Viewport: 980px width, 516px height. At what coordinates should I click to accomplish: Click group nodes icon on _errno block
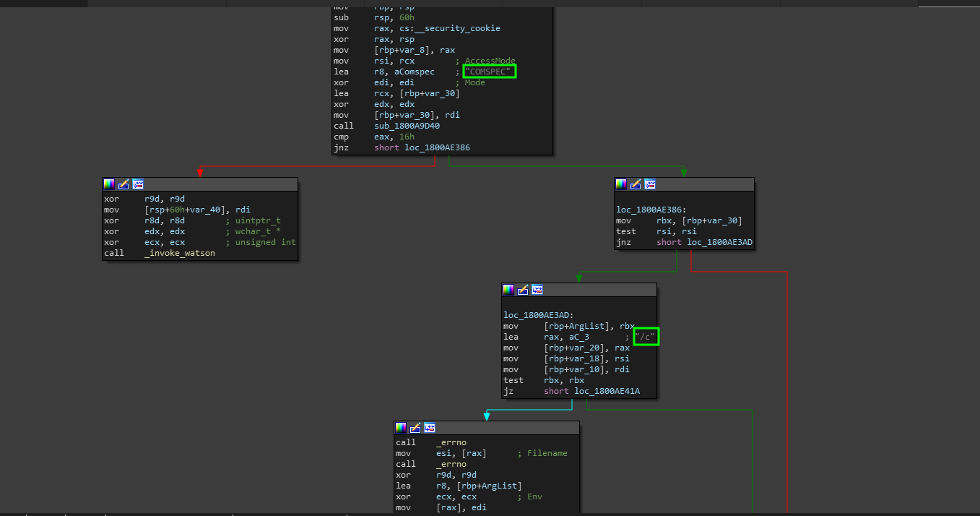point(430,428)
